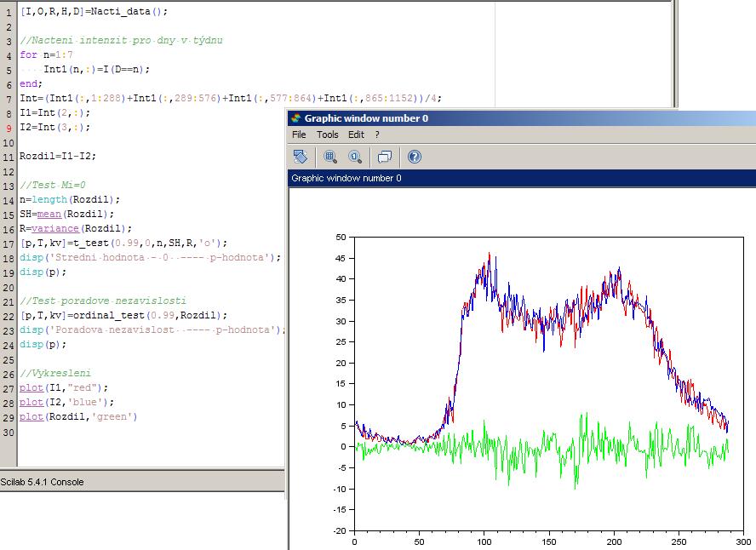Click the comment '//Test poradove nezavislosti'

103,301
